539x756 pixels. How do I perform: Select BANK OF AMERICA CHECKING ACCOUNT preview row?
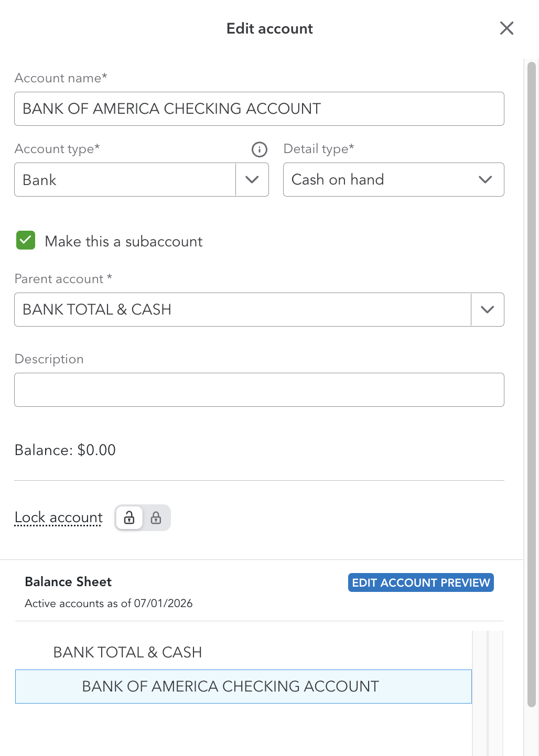click(243, 686)
